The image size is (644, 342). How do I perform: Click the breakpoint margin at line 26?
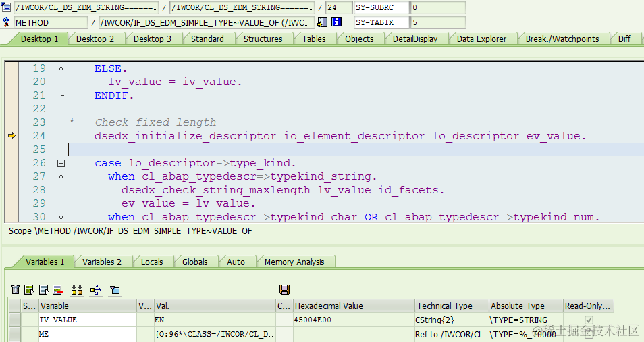[x=11, y=163]
